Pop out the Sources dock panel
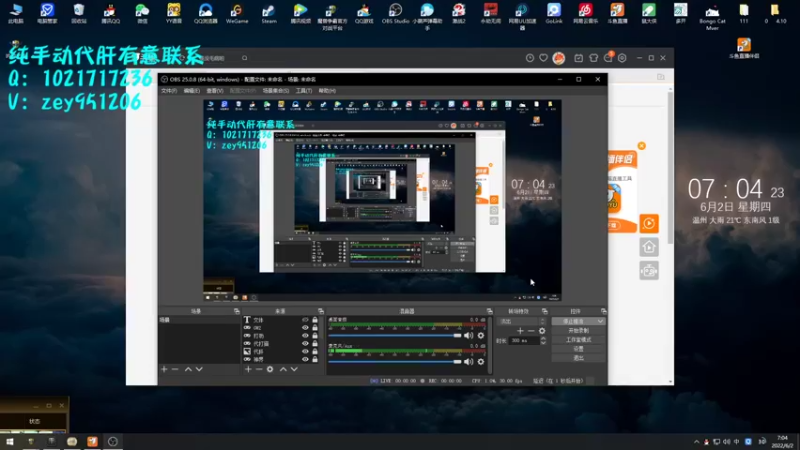 click(321, 311)
